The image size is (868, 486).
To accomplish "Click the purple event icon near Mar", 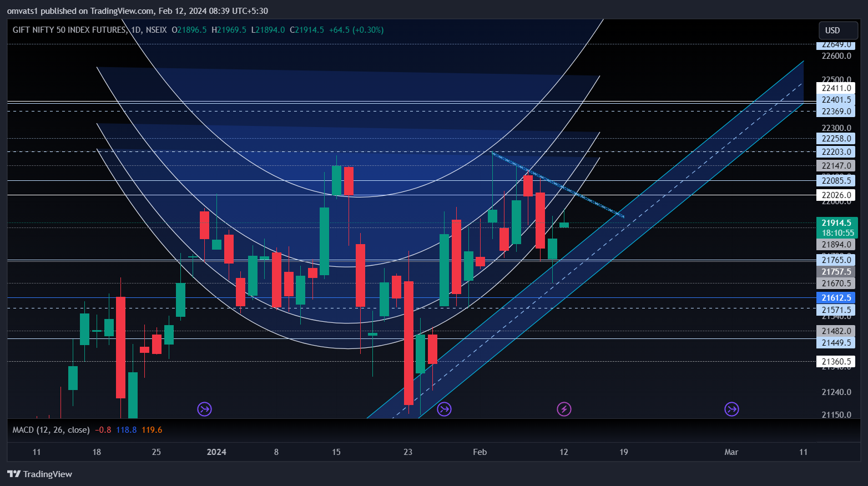I will click(731, 409).
